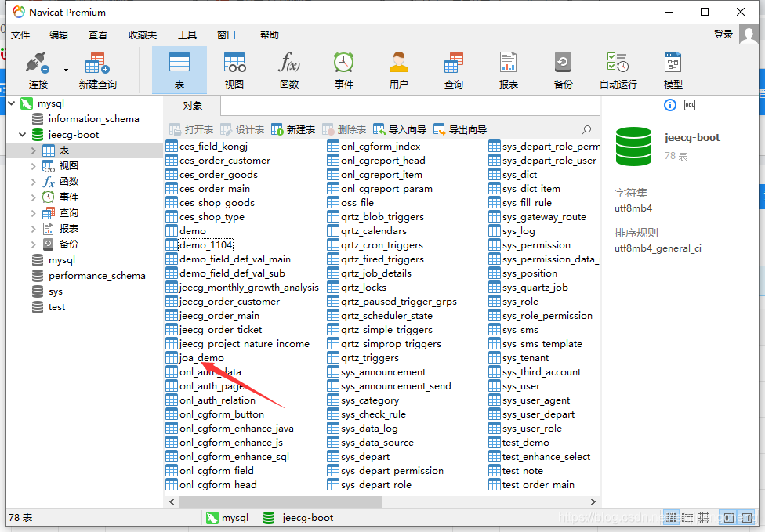Show object information via the info icon

tap(670, 105)
